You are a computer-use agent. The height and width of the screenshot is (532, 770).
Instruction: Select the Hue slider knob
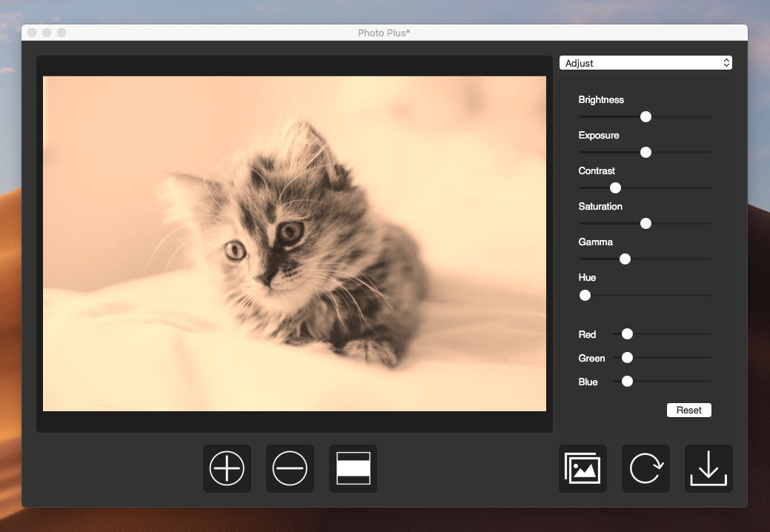pyautogui.click(x=585, y=295)
